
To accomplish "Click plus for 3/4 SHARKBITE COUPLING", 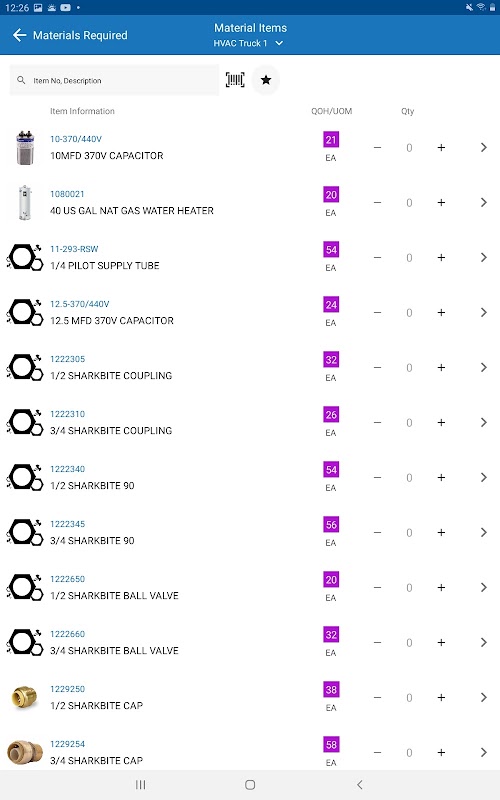I will [x=441, y=422].
